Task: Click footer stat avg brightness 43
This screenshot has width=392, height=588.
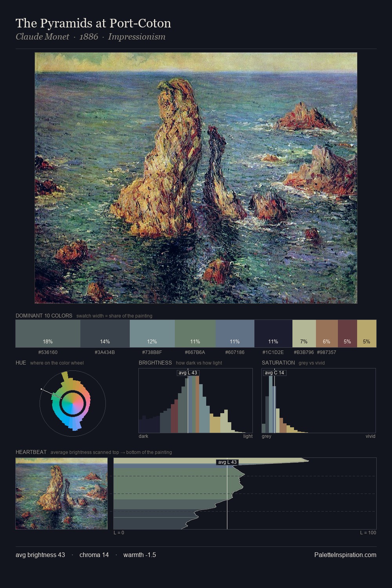Action: pos(40,555)
